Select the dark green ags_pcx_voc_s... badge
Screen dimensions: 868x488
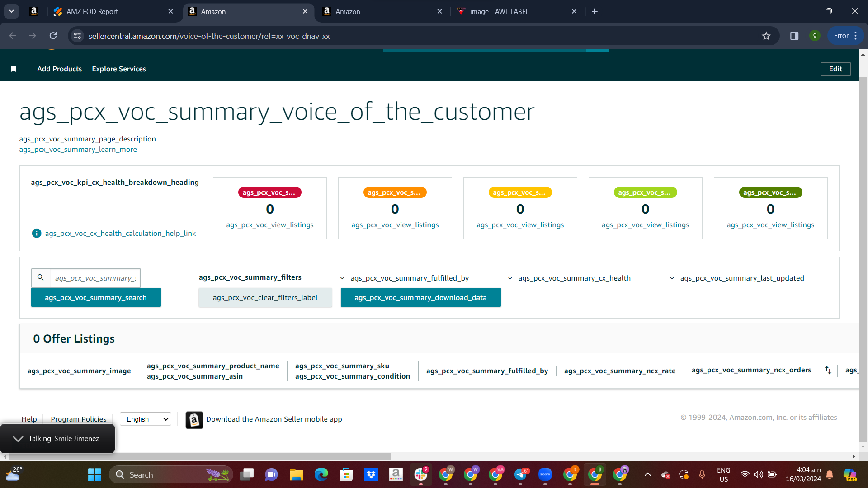(770, 192)
